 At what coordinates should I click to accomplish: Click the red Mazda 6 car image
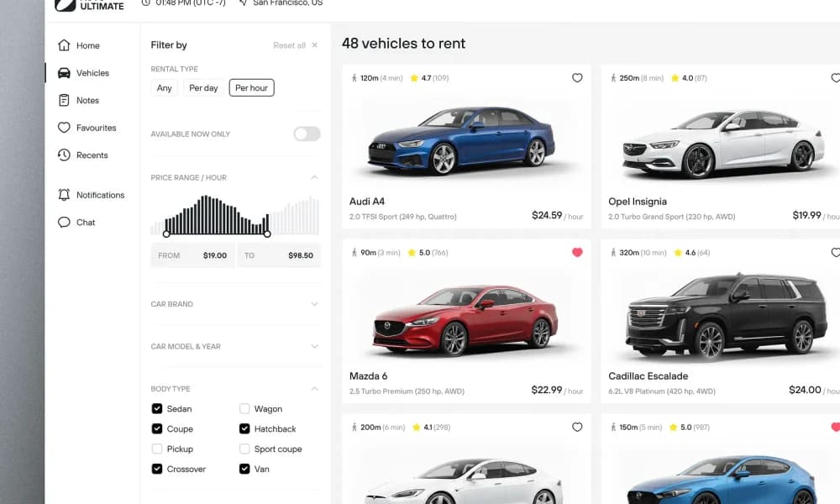point(465,320)
